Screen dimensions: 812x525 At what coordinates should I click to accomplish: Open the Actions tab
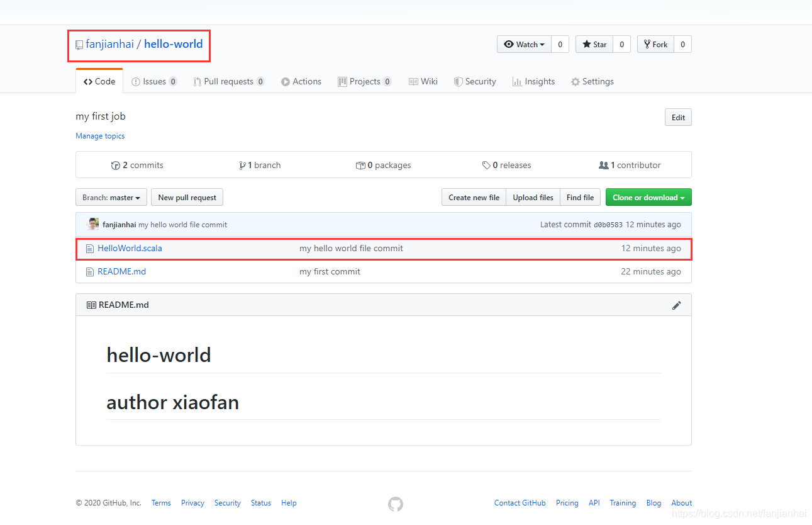(x=301, y=81)
